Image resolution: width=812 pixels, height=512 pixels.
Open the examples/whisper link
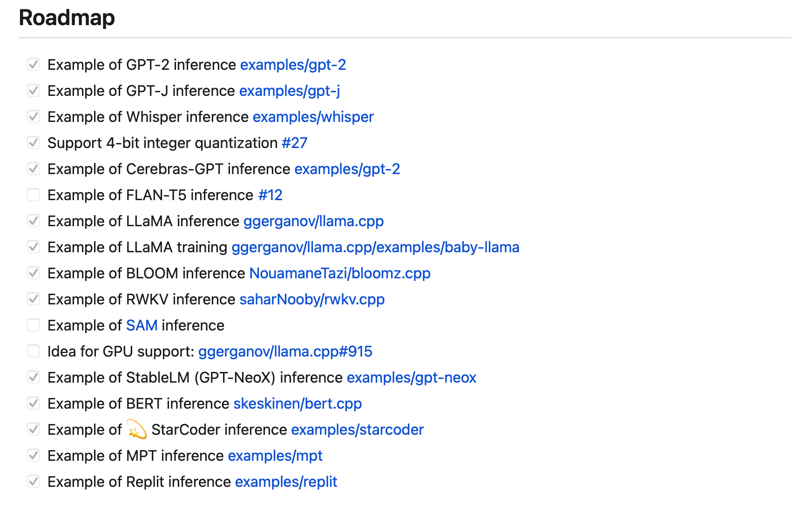click(313, 117)
